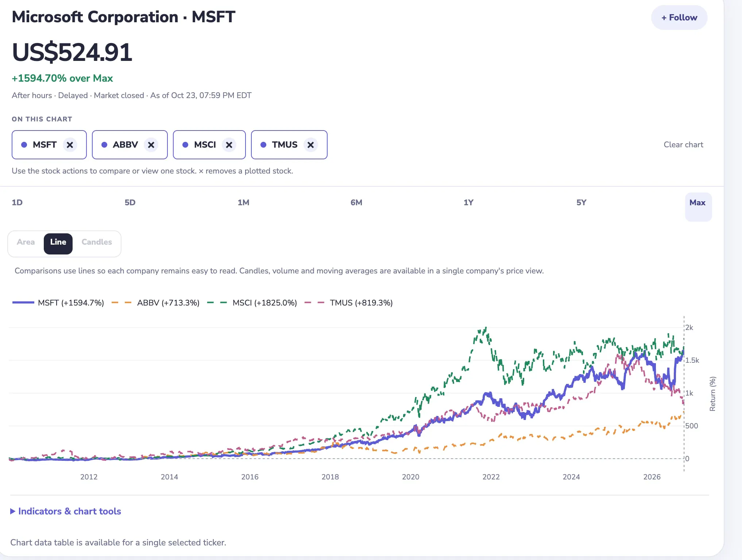Select the 5Y time range
Image resolution: width=742 pixels, height=560 pixels.
point(581,203)
